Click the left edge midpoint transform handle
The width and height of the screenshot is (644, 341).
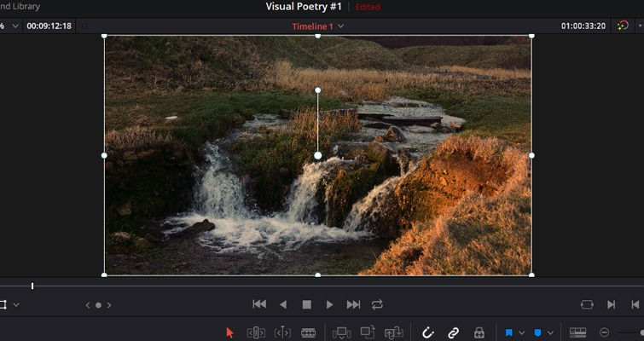coord(104,155)
